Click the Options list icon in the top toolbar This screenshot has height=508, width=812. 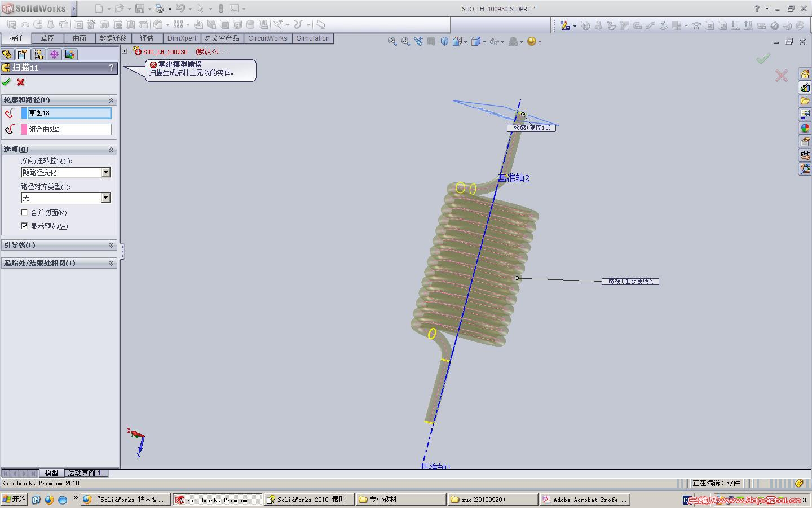tap(234, 8)
